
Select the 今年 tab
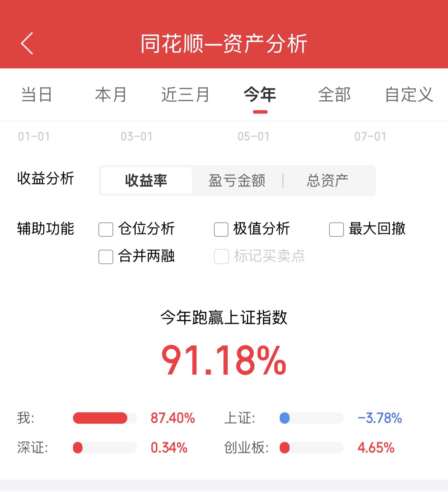point(260,95)
